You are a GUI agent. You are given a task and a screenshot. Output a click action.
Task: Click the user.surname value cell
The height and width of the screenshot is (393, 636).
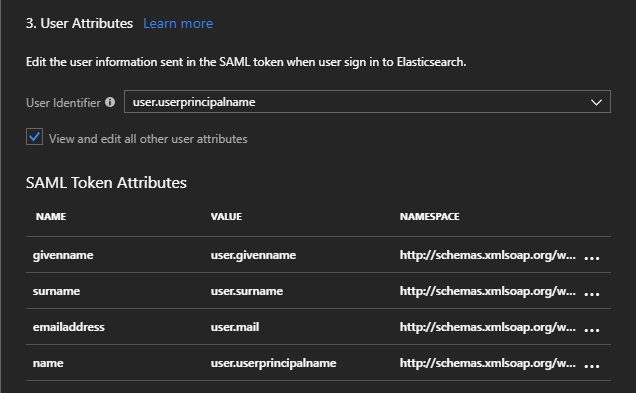(247, 291)
